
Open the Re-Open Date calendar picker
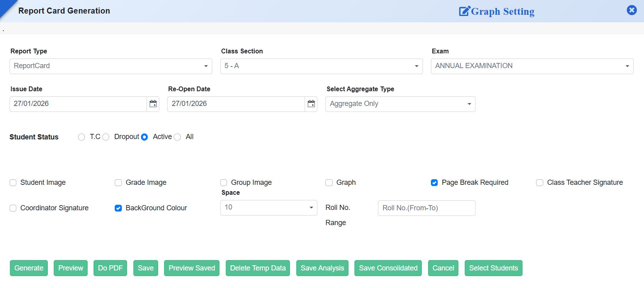[x=311, y=104]
